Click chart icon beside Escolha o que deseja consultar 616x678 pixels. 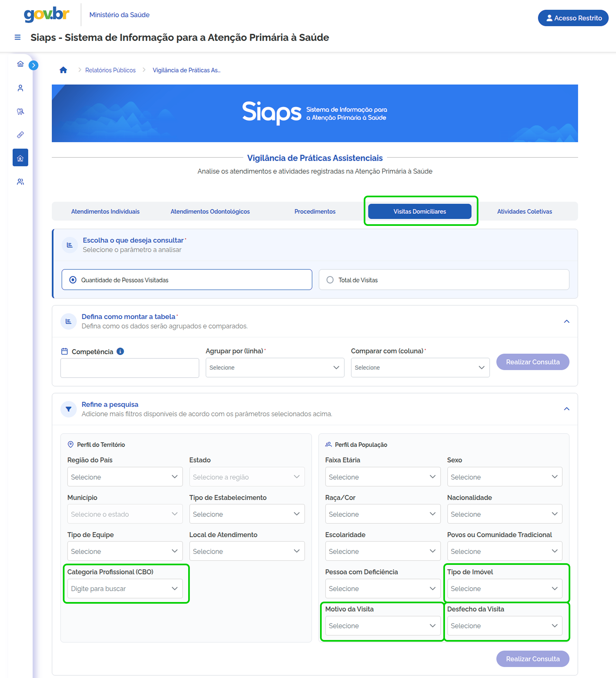(x=70, y=245)
